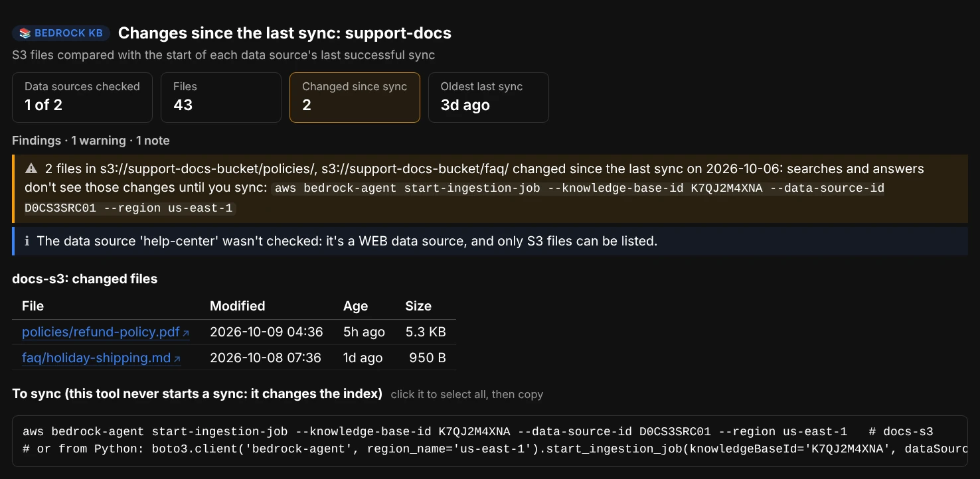Click the warning triangle icon in the findings
This screenshot has width=980, height=479.
click(x=31, y=169)
